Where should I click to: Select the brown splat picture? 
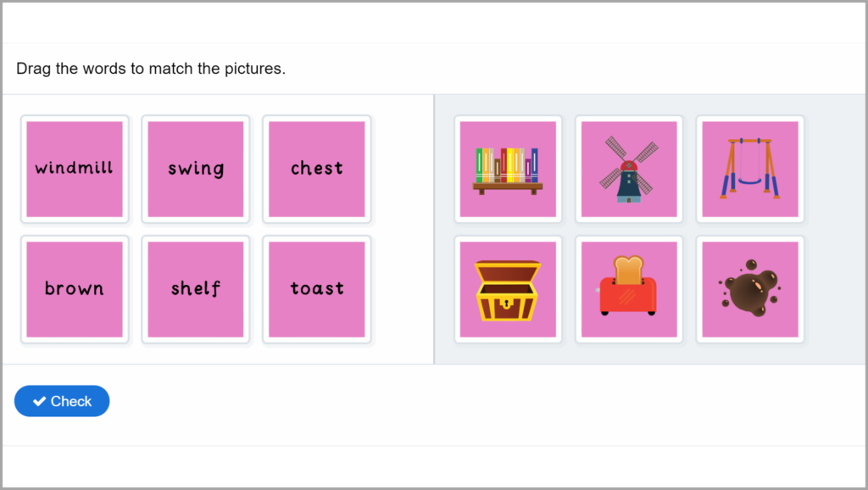(749, 289)
